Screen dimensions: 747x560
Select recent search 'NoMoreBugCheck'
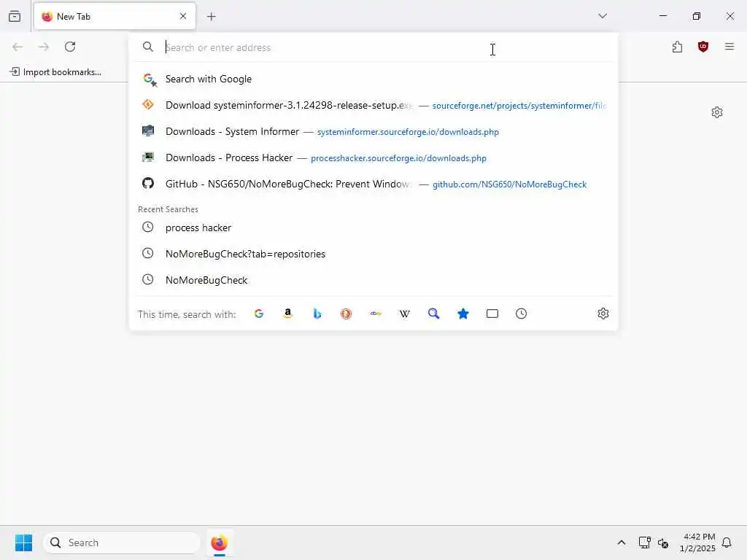[x=373, y=280]
